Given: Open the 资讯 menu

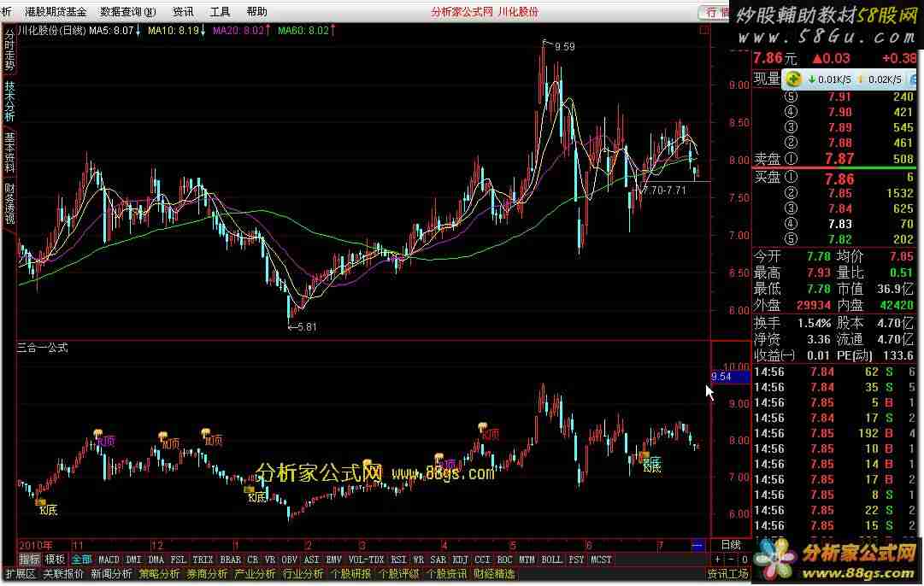Looking at the screenshot, I should (x=183, y=12).
